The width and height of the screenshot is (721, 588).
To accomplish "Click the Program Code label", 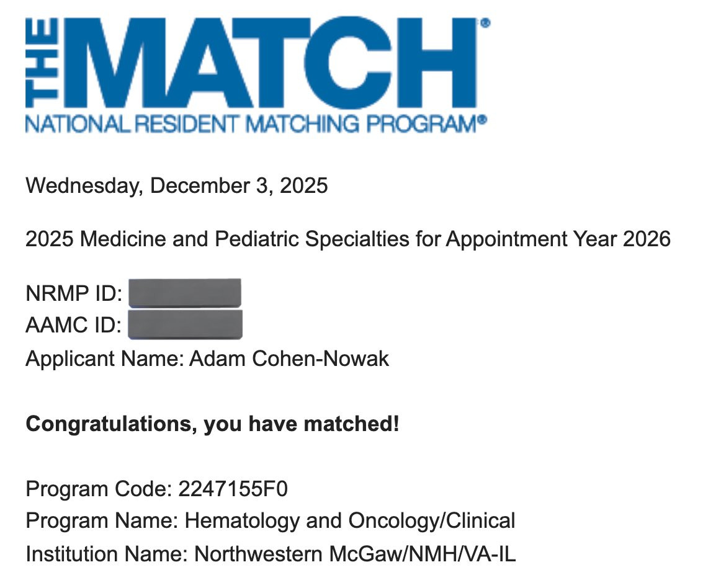I will (x=99, y=489).
